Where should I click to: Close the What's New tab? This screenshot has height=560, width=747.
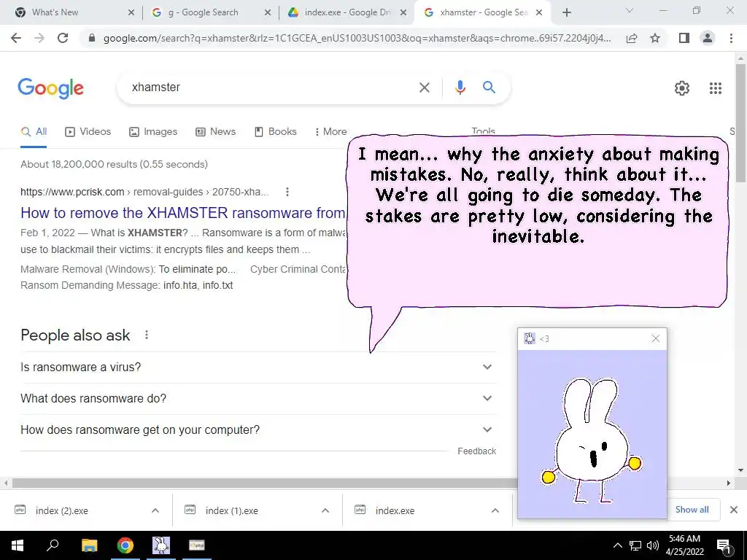pyautogui.click(x=131, y=13)
